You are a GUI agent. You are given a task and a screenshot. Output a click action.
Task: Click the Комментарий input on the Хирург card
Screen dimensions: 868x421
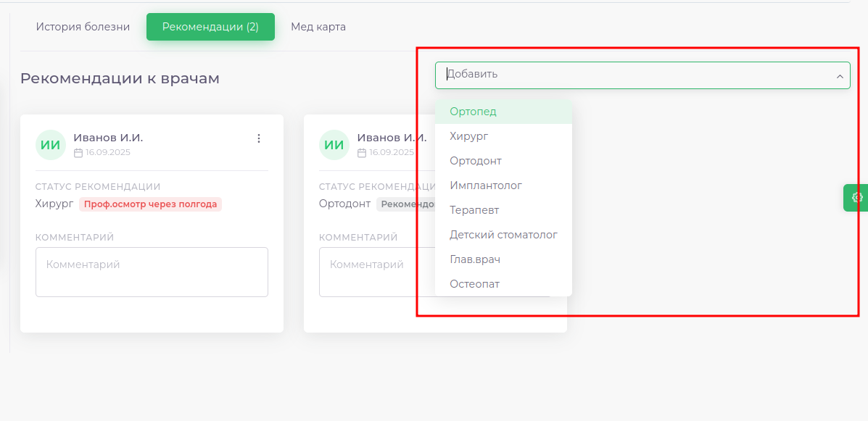point(152,272)
